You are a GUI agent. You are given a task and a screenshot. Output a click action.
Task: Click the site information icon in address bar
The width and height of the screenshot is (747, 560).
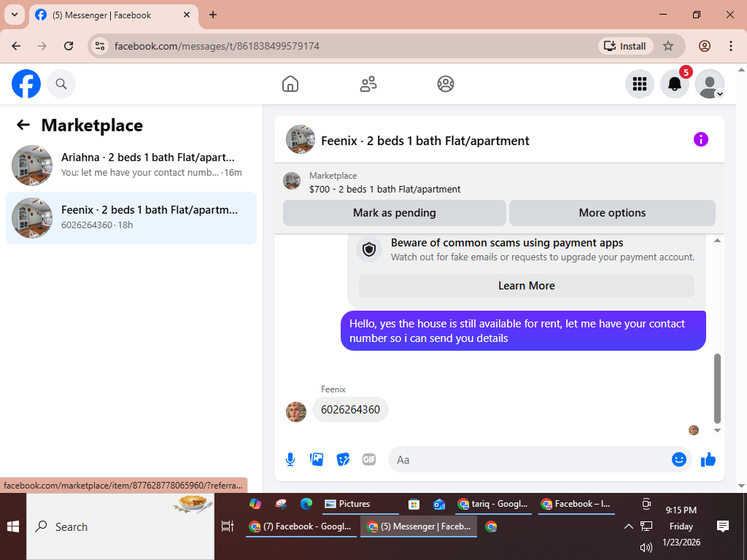[99, 46]
